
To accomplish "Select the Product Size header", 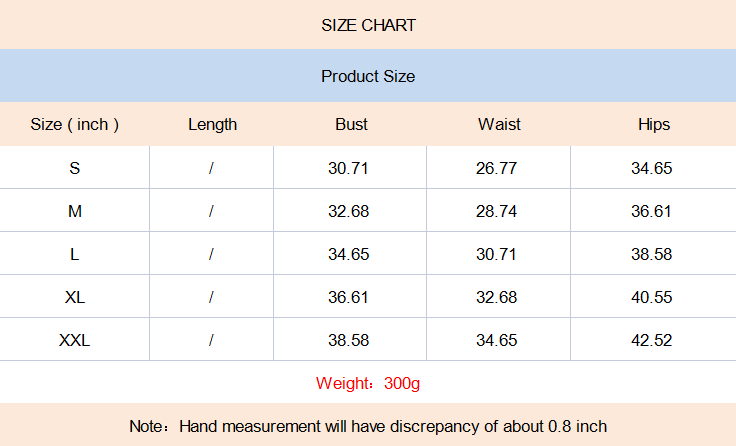I will pyautogui.click(x=368, y=76).
